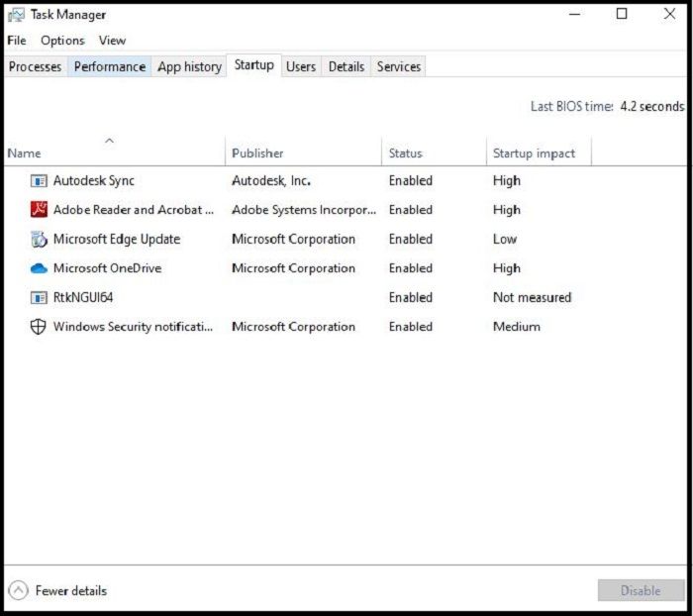This screenshot has height=616, width=693.
Task: Click the Microsoft OneDrive cloud icon
Action: point(39,268)
